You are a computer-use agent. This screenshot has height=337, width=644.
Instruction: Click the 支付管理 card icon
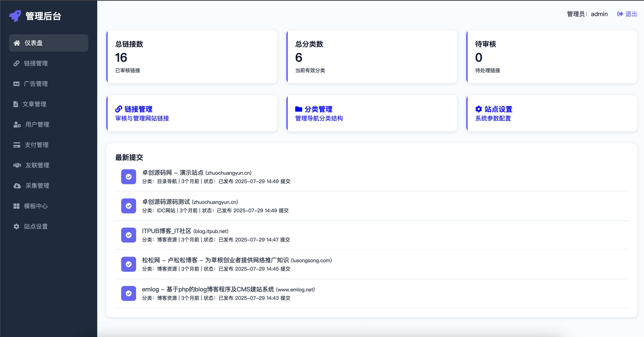16,145
